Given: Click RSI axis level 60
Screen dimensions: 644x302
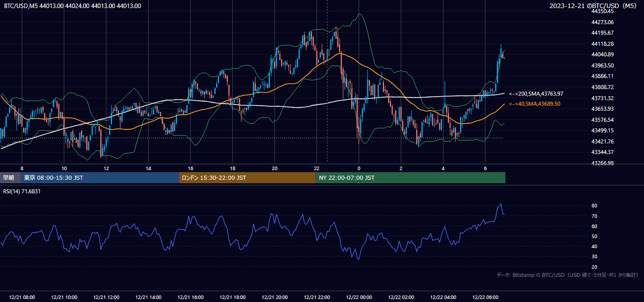Looking at the screenshot, I should pyautogui.click(x=594, y=226).
